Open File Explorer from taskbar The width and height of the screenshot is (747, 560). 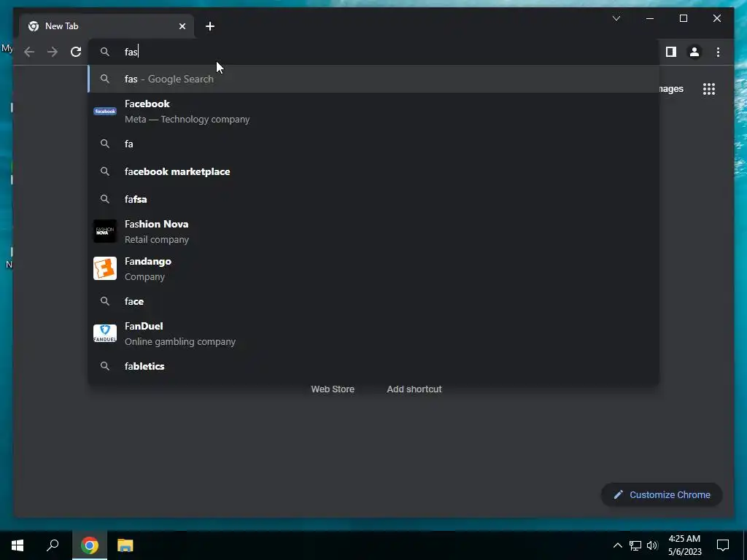[x=125, y=545]
